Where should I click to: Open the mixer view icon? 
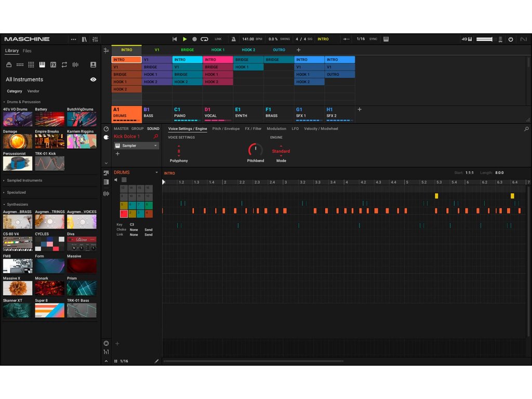[96, 39]
